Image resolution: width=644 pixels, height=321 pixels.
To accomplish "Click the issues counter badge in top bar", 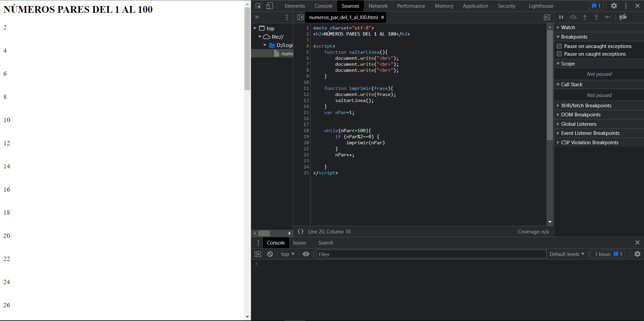I will pos(596,6).
